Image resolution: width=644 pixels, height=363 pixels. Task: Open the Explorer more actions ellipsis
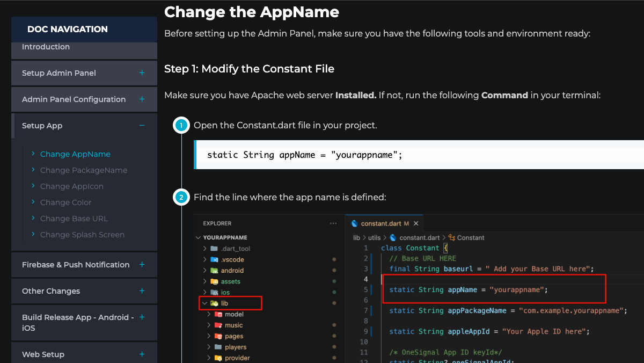point(333,223)
